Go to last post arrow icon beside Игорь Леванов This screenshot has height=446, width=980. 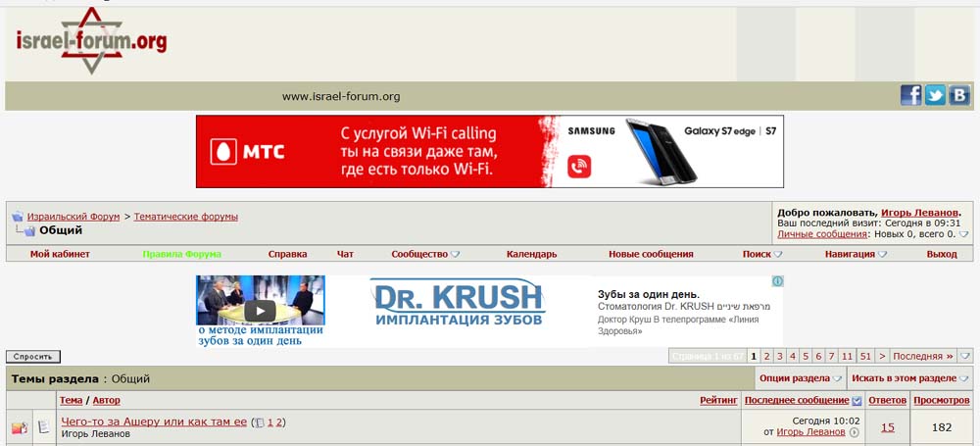click(x=854, y=432)
